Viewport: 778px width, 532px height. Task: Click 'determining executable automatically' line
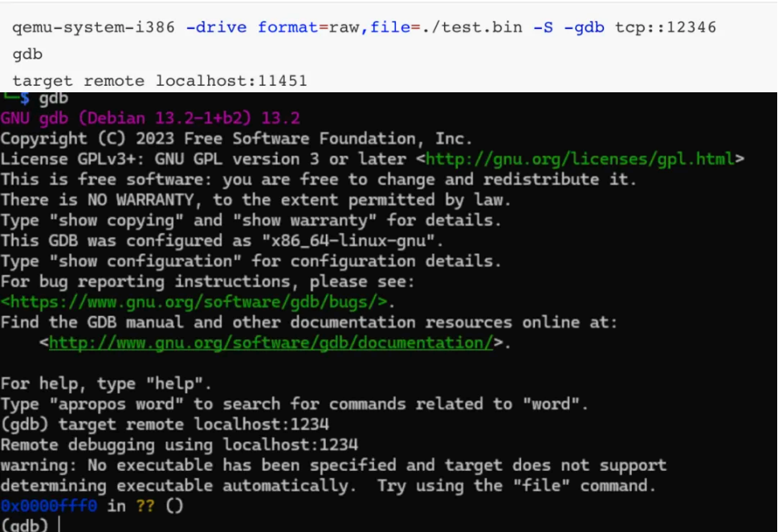click(328, 485)
